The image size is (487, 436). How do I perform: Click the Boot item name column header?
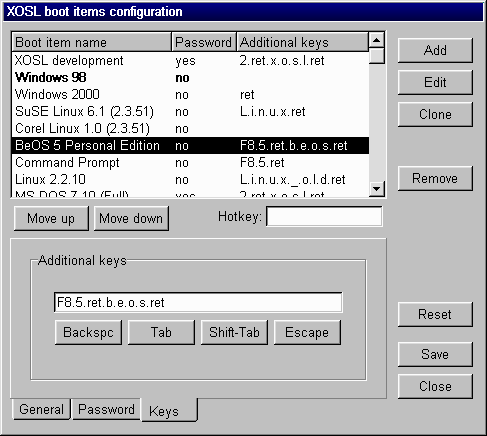point(92,42)
